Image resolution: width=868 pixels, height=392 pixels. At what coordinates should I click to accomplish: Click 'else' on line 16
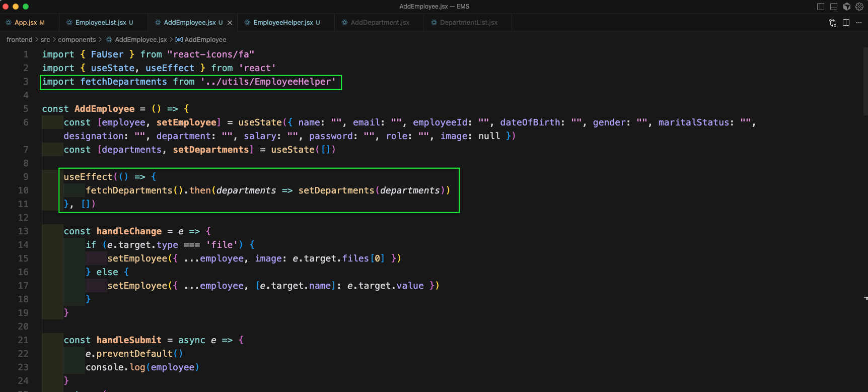(x=107, y=272)
